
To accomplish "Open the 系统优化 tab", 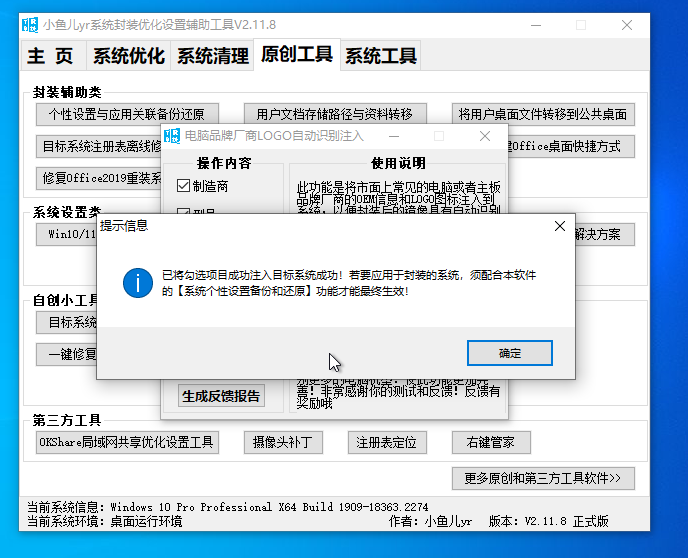I will tap(128, 56).
